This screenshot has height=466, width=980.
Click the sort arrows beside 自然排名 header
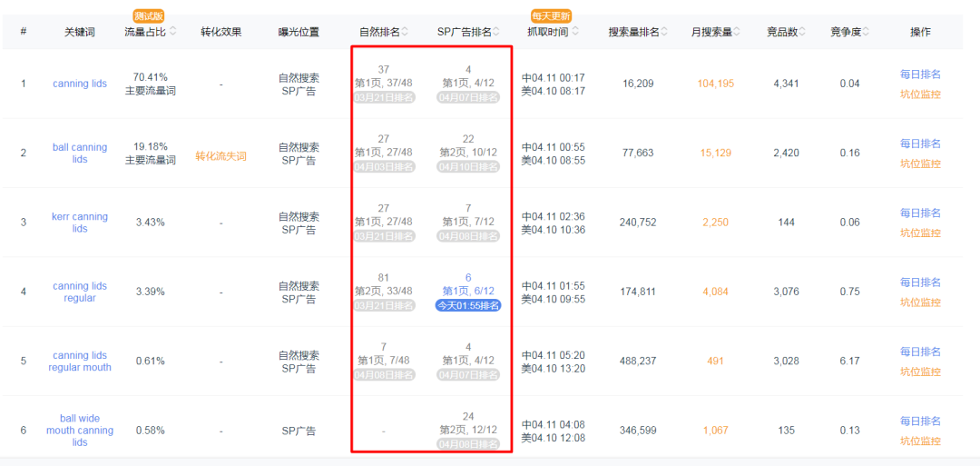406,32
